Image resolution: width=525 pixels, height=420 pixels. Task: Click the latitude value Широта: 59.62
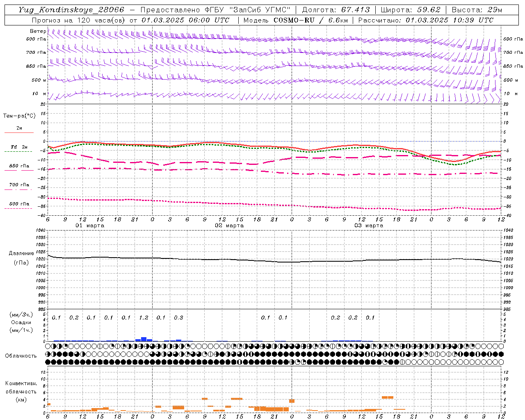pyautogui.click(x=411, y=10)
